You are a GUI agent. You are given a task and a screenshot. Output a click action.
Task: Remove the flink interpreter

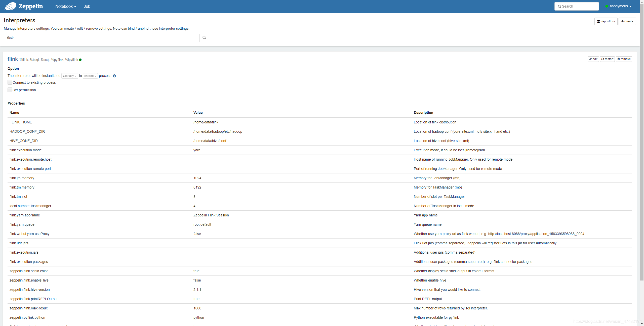(x=624, y=59)
